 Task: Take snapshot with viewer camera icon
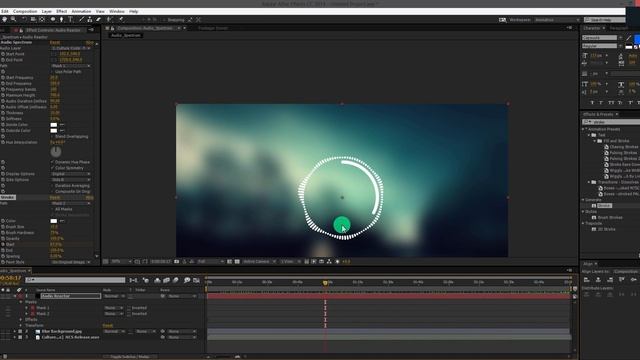click(177, 261)
